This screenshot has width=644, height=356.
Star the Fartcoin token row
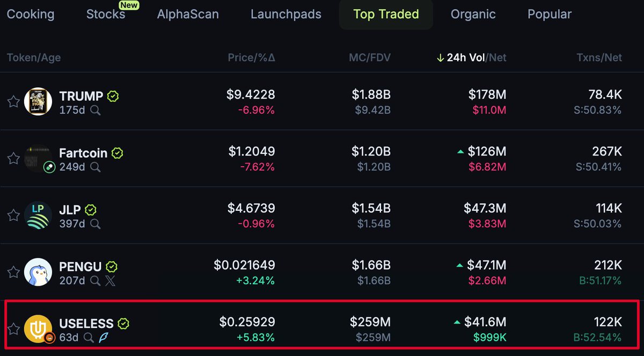(13, 158)
